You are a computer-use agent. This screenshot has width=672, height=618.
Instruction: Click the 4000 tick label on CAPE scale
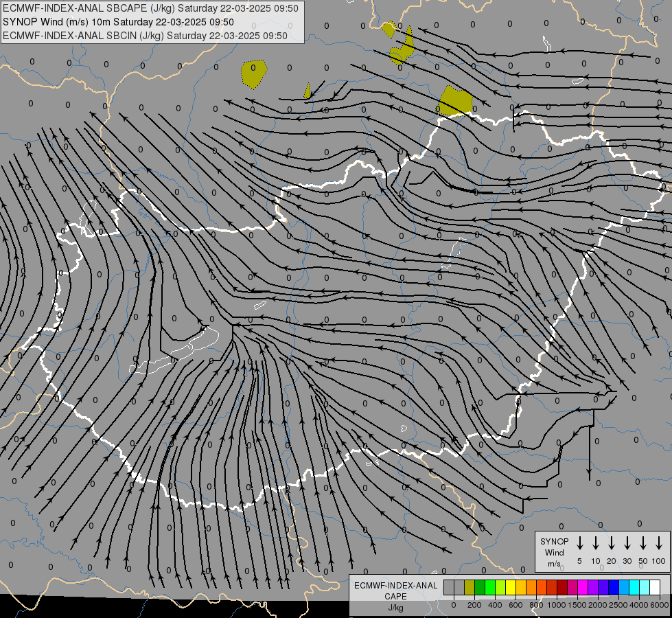tap(638, 605)
